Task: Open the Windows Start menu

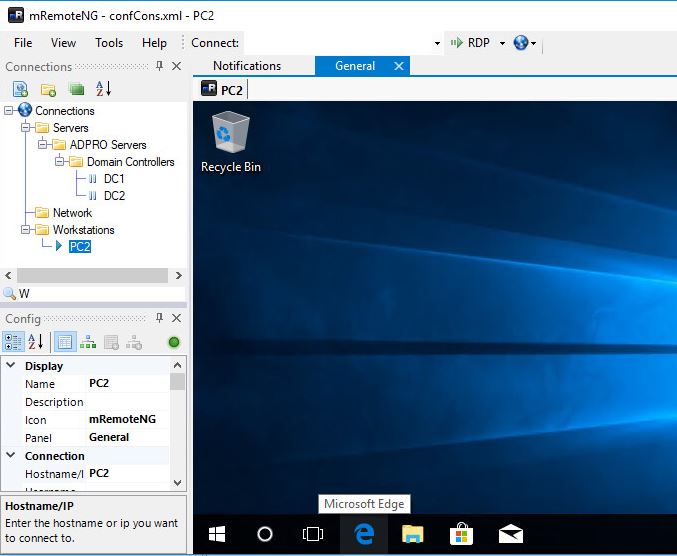Action: (217, 534)
